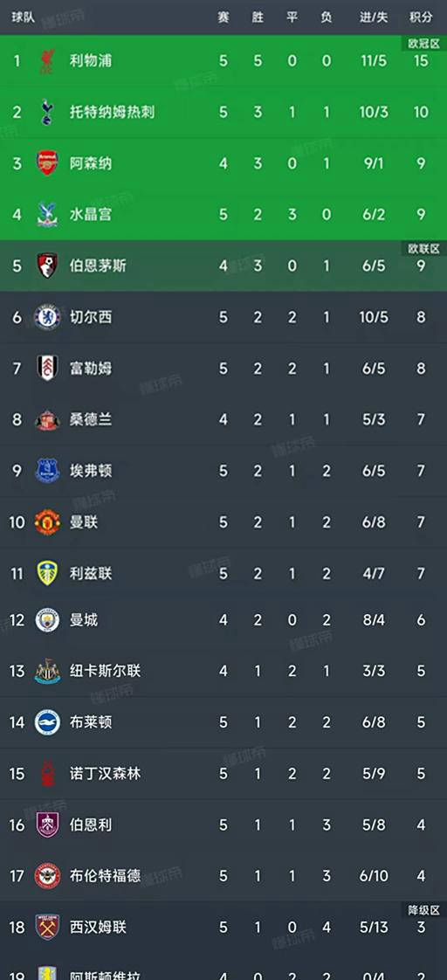Select the Fulham club badge
The width and height of the screenshot is (447, 980).
47,368
